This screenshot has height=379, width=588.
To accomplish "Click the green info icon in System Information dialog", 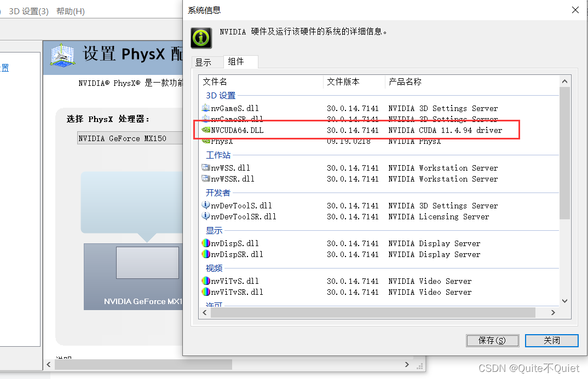I will (201, 38).
